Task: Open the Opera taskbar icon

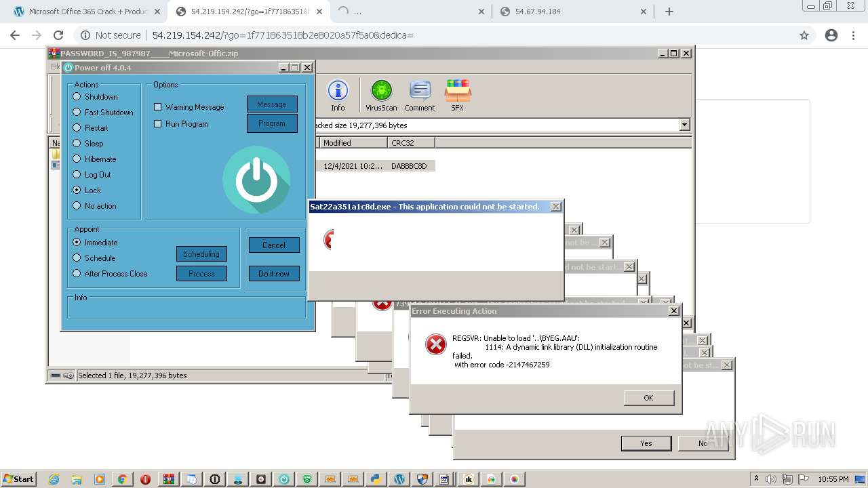Action: [x=145, y=479]
